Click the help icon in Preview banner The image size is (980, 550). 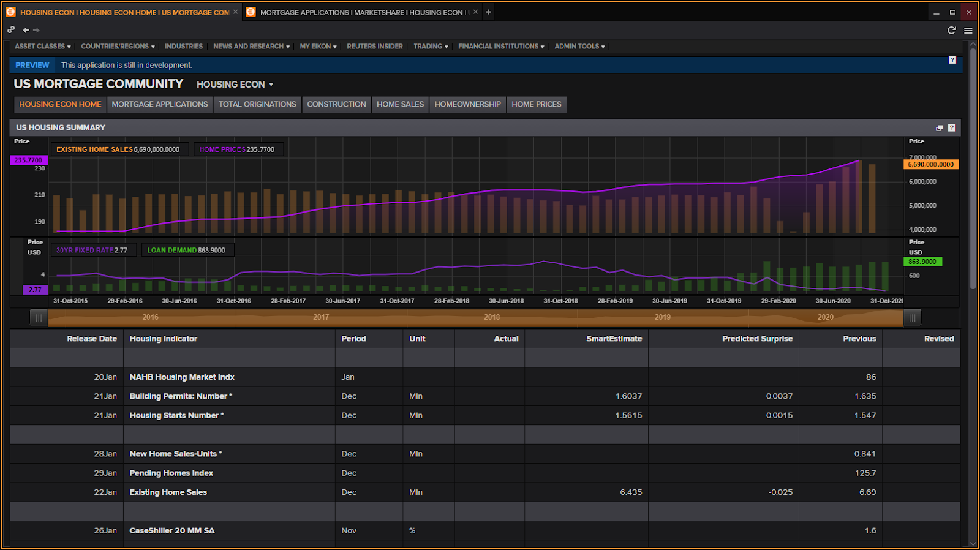point(952,60)
